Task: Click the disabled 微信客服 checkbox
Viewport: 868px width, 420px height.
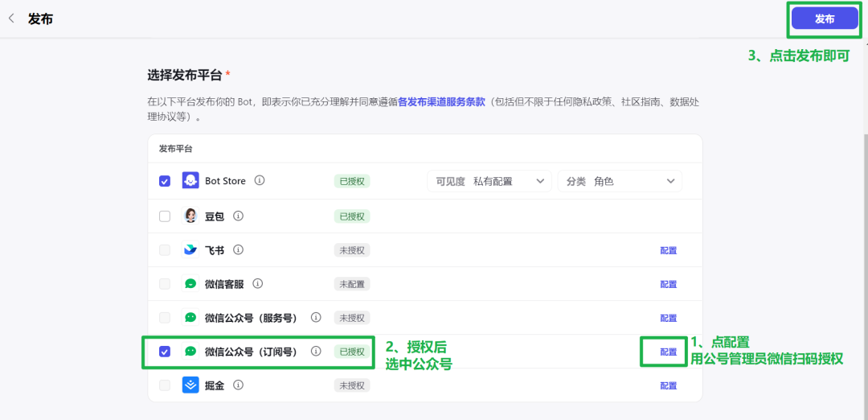Action: click(x=165, y=284)
